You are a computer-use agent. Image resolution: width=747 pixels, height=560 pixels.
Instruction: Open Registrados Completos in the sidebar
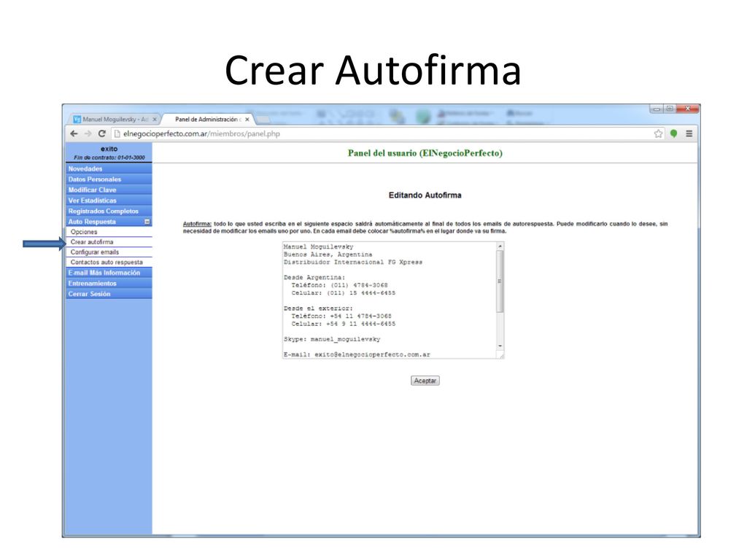coord(109,211)
